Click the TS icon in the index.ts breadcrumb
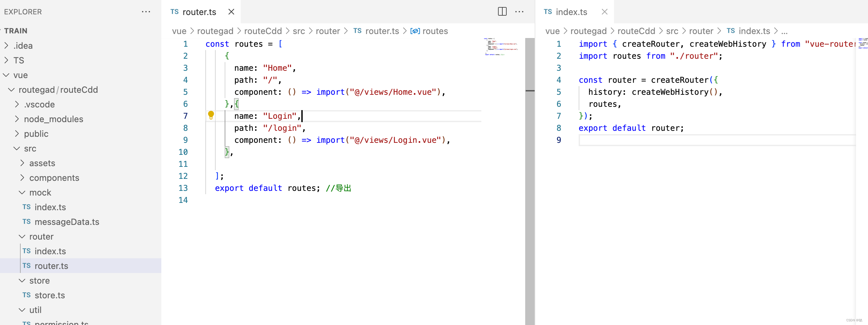This screenshot has height=325, width=868. (730, 31)
